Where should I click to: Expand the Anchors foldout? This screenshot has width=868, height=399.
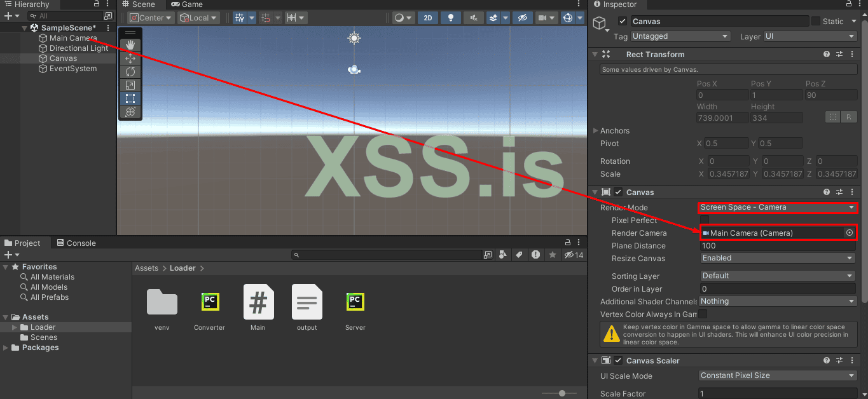pyautogui.click(x=596, y=131)
